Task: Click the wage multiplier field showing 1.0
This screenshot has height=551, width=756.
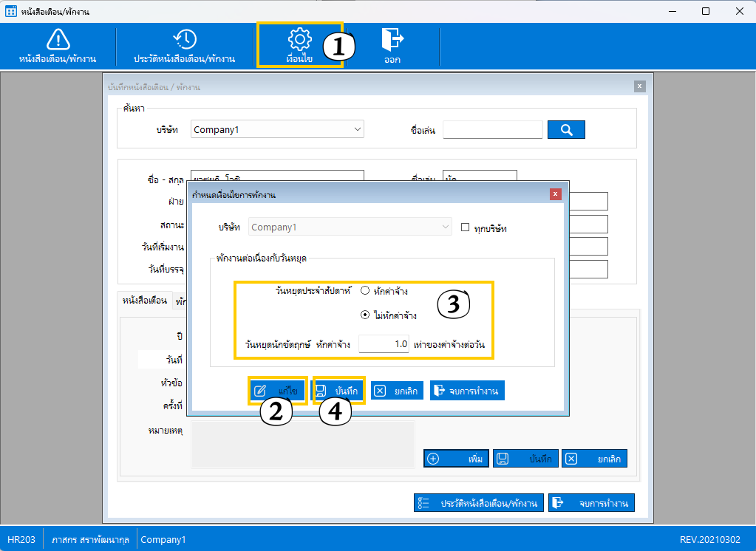Action: pyautogui.click(x=384, y=344)
